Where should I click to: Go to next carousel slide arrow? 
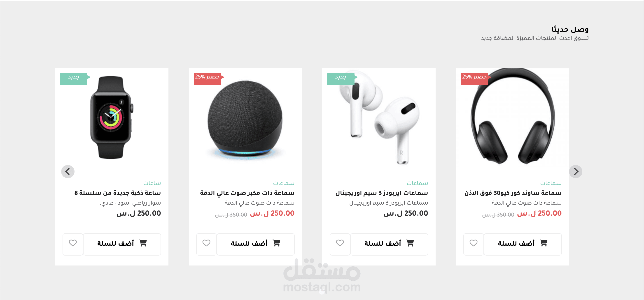(576, 172)
